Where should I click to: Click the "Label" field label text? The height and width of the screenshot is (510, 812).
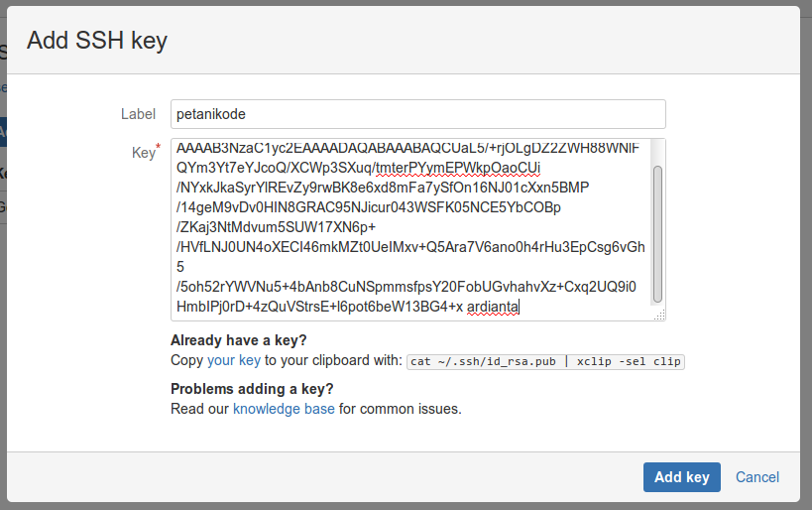tap(138, 114)
